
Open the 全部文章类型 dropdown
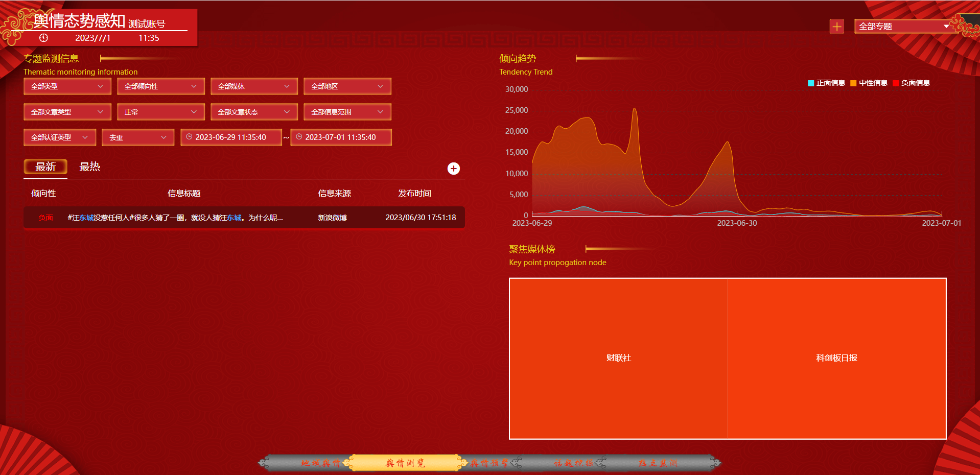[x=67, y=112]
